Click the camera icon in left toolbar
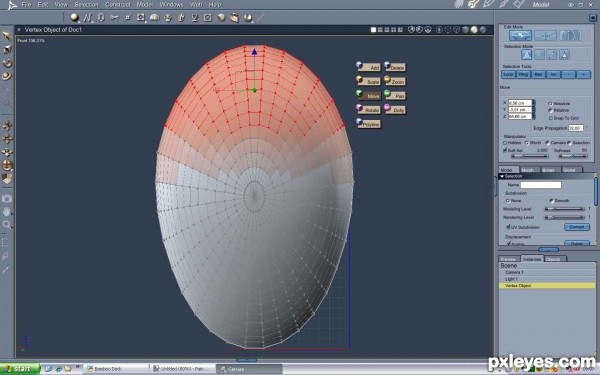This screenshot has height=375, width=600. [7, 198]
